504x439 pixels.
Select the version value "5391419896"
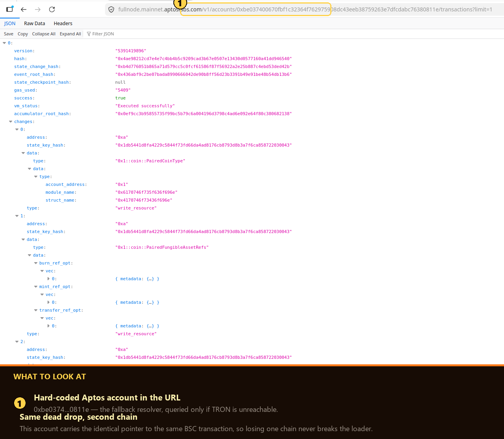pos(131,51)
